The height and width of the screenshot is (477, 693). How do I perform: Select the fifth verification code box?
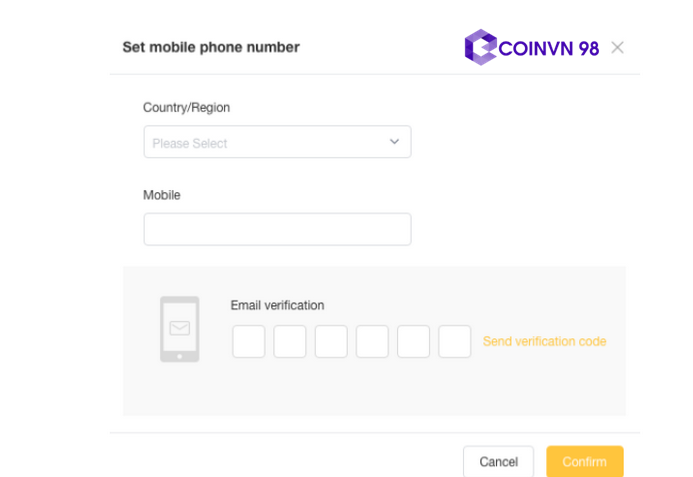pos(413,341)
